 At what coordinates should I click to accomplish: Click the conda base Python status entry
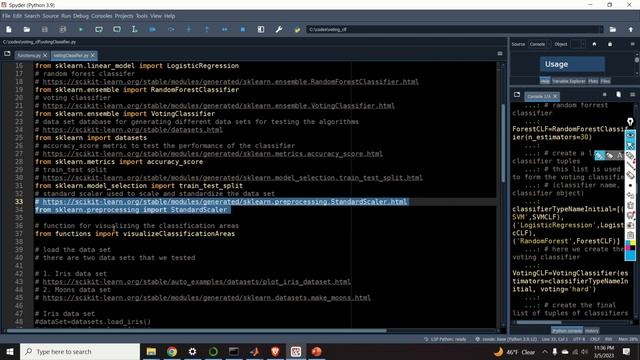506,339
